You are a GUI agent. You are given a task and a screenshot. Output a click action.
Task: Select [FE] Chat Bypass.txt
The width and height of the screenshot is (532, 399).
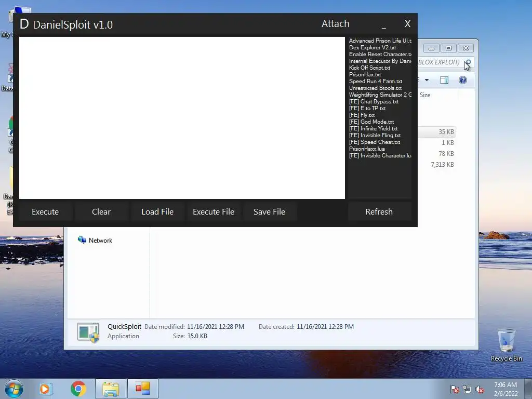click(374, 101)
